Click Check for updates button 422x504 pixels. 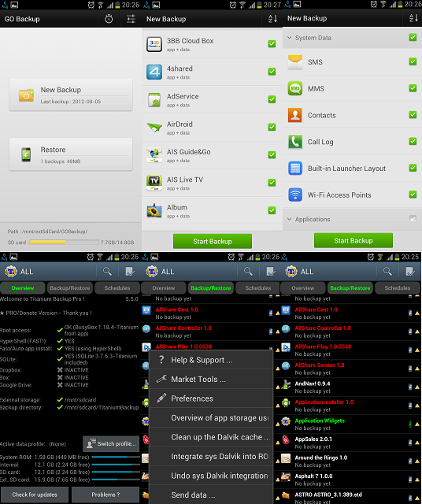coord(35,495)
